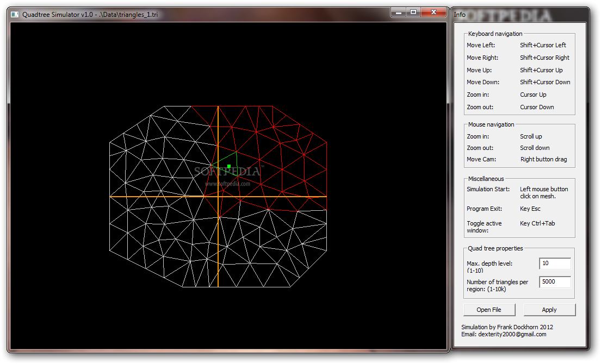Screen dimensions: 601x364
Task: Click the 'Right button drag' text
Action: tap(543, 160)
